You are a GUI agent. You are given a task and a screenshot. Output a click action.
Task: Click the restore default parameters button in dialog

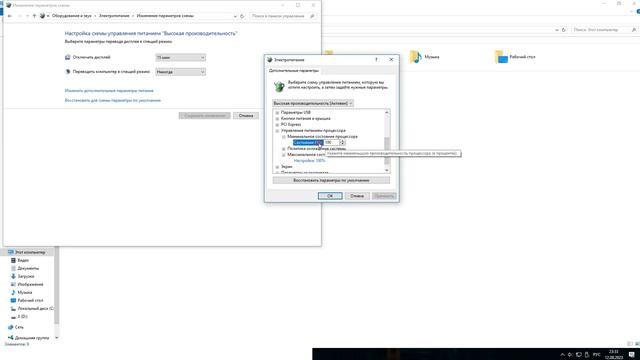pos(331,180)
